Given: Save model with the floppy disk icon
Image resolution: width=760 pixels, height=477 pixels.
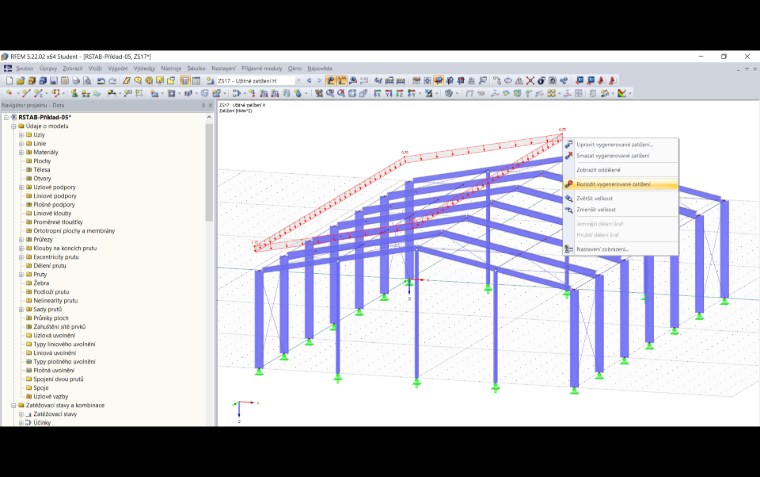Looking at the screenshot, I should [53, 80].
